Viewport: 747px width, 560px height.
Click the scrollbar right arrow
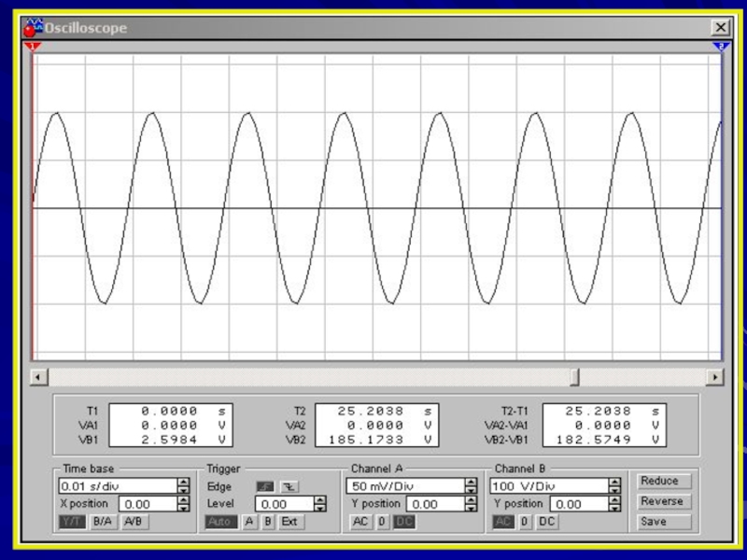click(715, 376)
